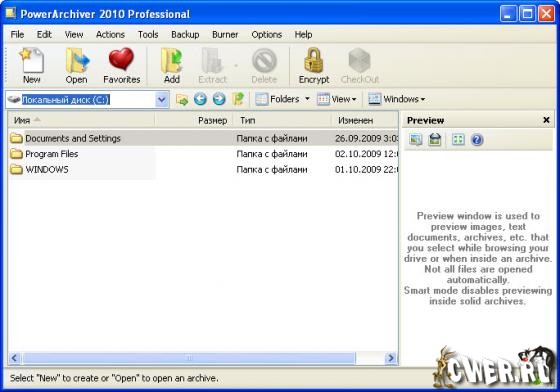Open the Actions menu
560x392 pixels.
tap(110, 35)
